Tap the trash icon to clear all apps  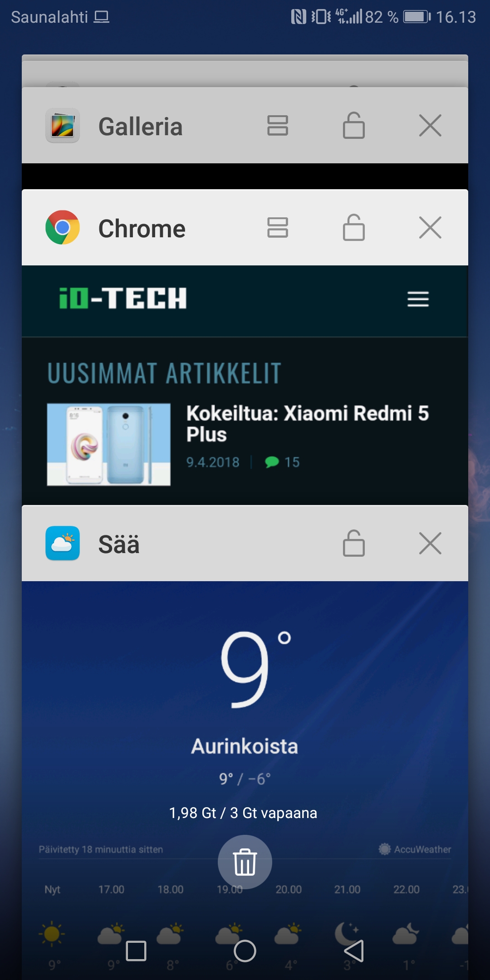tap(245, 862)
